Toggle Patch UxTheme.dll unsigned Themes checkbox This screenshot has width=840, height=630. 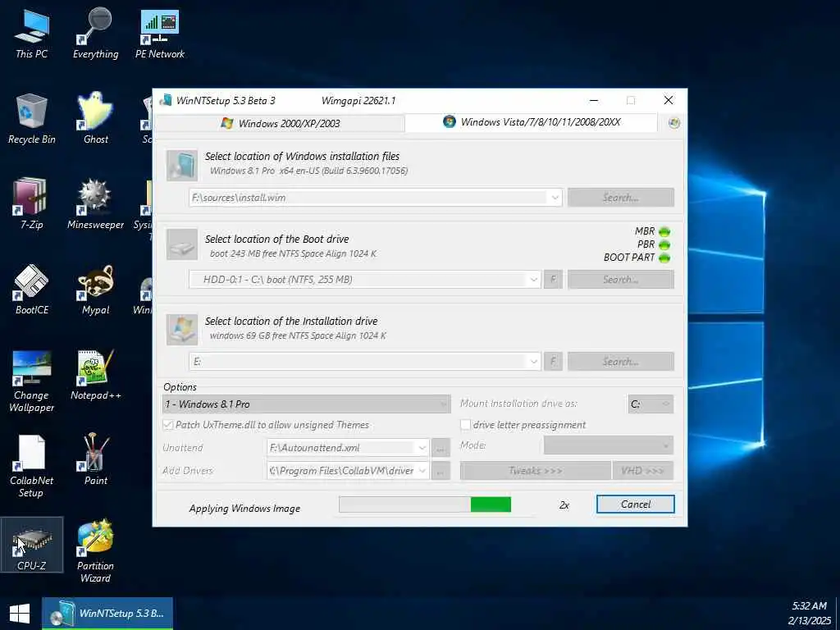pyautogui.click(x=167, y=425)
